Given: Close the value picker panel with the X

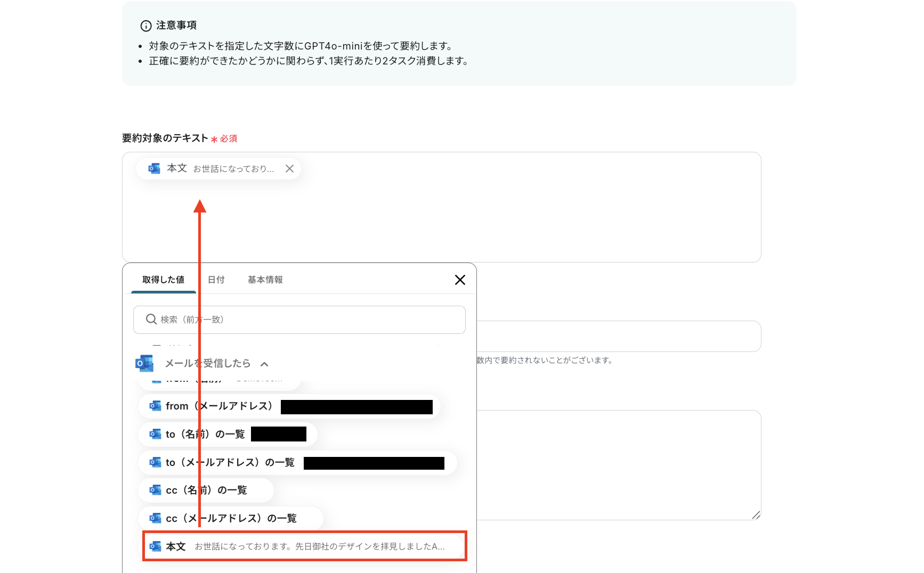Looking at the screenshot, I should tap(460, 280).
